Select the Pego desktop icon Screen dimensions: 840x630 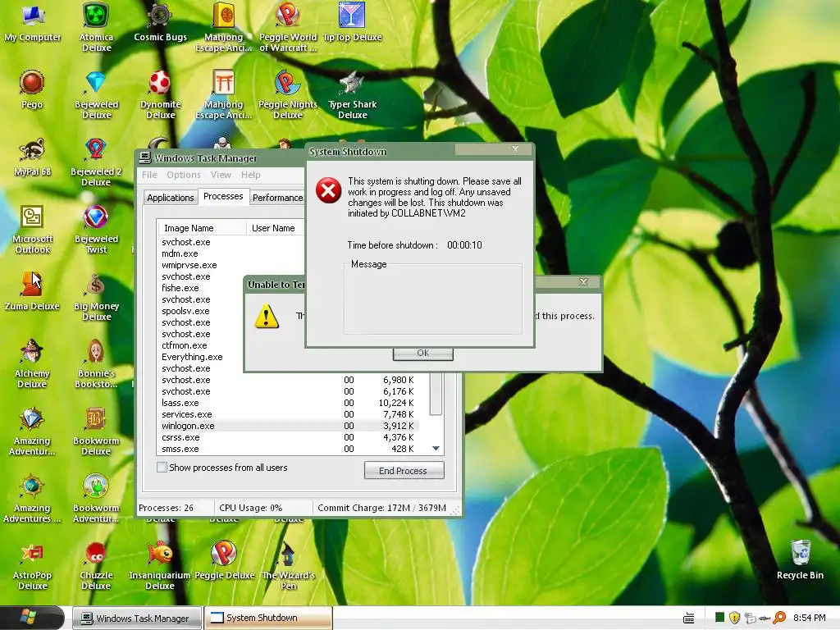[32, 89]
